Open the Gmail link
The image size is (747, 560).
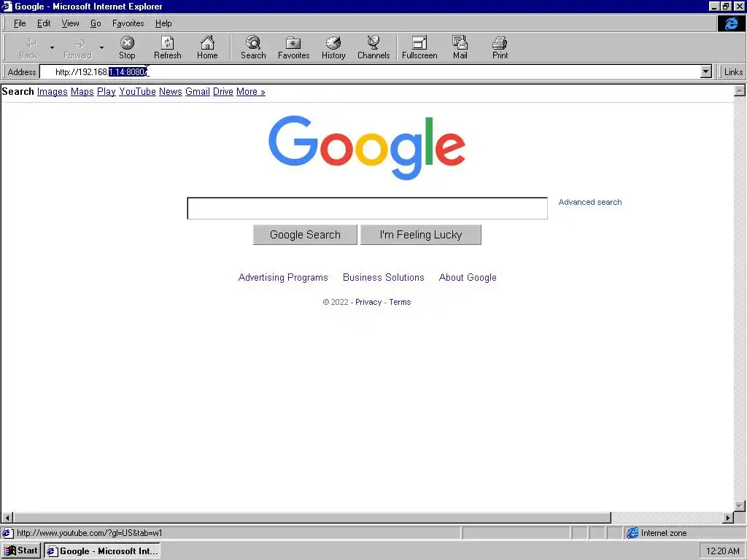pyautogui.click(x=198, y=91)
